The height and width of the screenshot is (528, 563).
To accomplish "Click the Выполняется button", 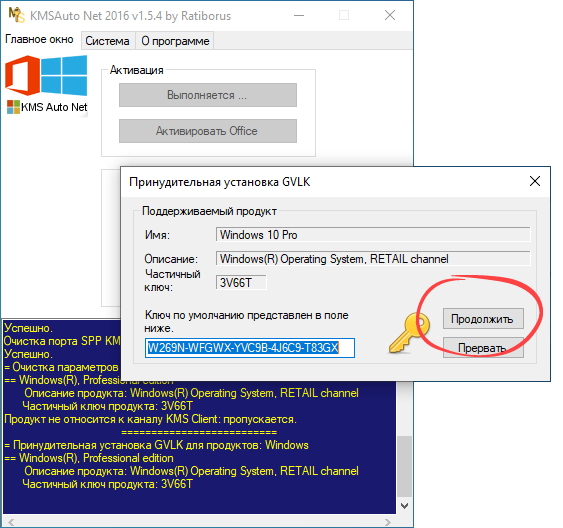I will pos(208,95).
